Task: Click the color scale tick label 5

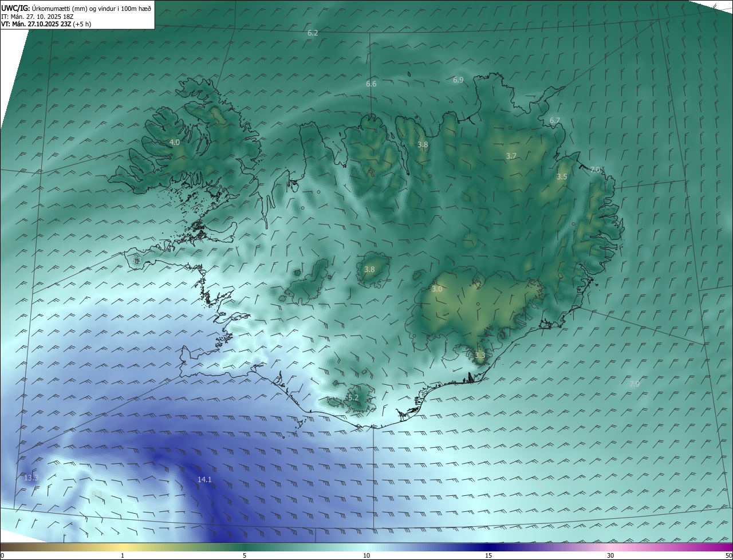Action: pyautogui.click(x=245, y=555)
